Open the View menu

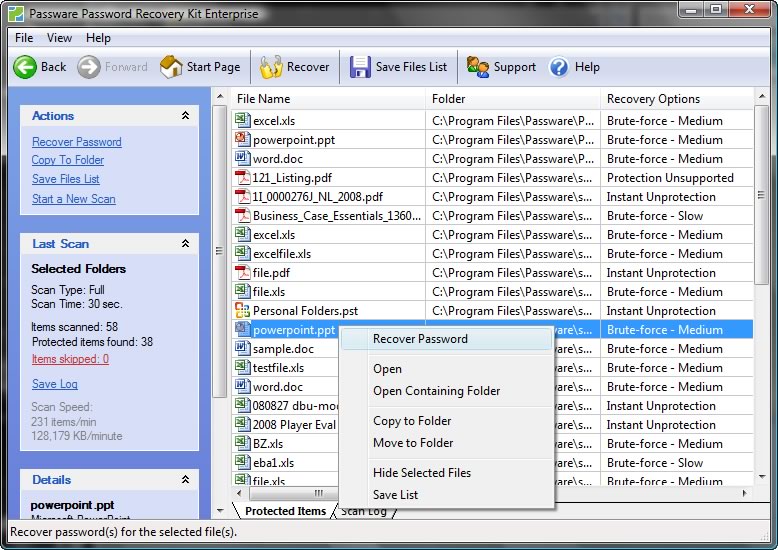coord(60,38)
